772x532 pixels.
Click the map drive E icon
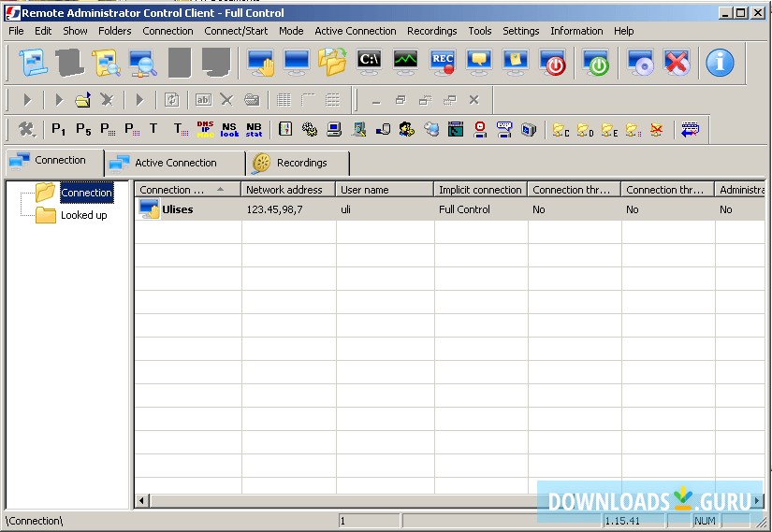click(x=609, y=130)
